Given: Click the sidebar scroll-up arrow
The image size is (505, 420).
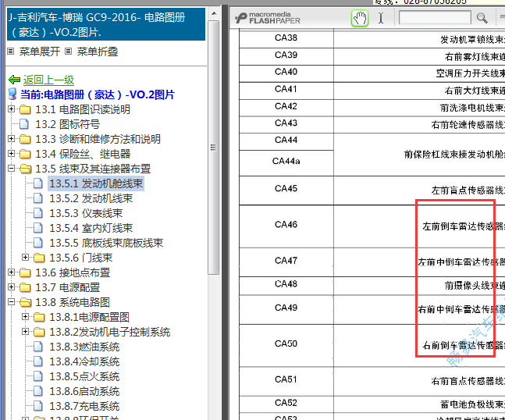Looking at the screenshot, I should click(214, 13).
